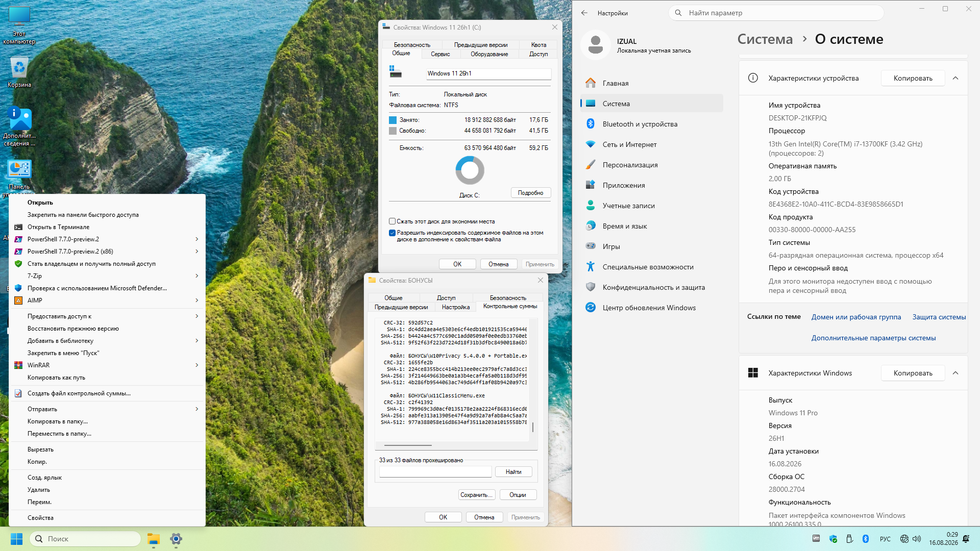This screenshot has width=980, height=551.
Task: Switch to Безопасность tab in disk properties
Action: pyautogui.click(x=412, y=45)
